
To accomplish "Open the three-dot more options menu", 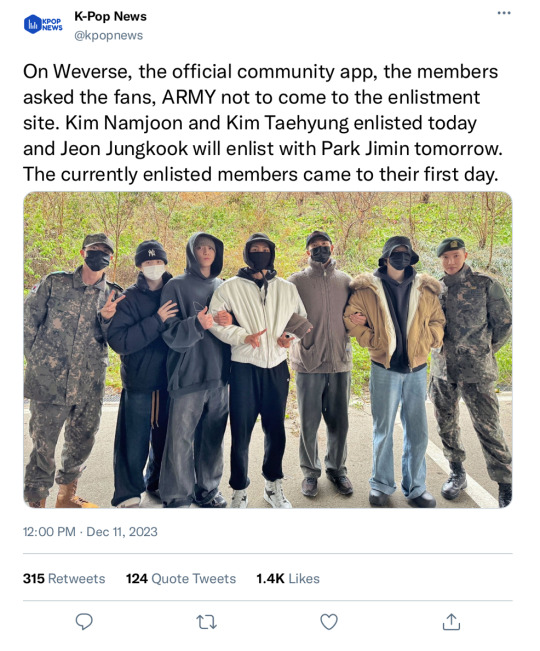I will click(x=504, y=13).
